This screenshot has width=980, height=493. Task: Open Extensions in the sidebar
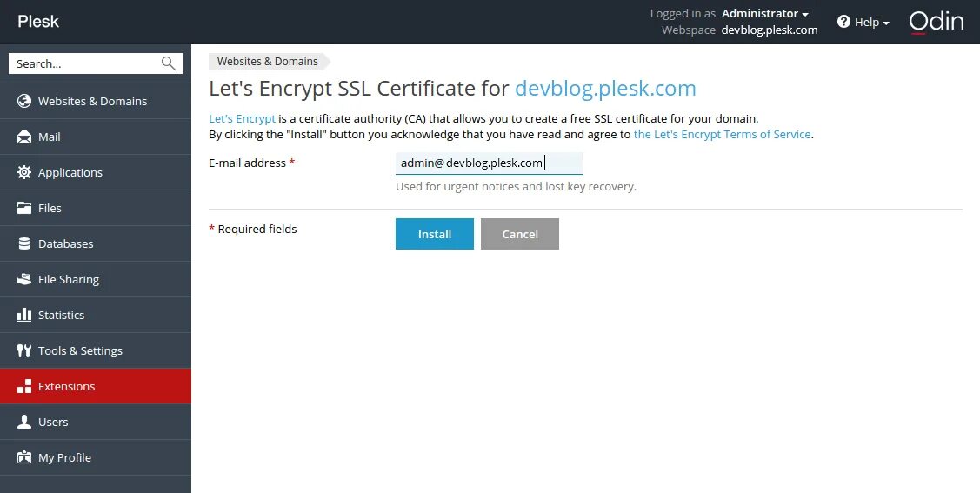66,386
